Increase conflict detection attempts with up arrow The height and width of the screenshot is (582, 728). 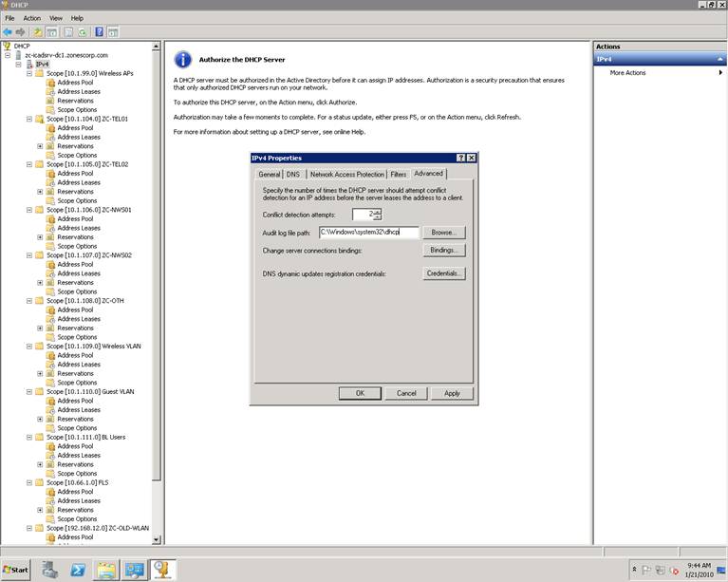[377, 212]
